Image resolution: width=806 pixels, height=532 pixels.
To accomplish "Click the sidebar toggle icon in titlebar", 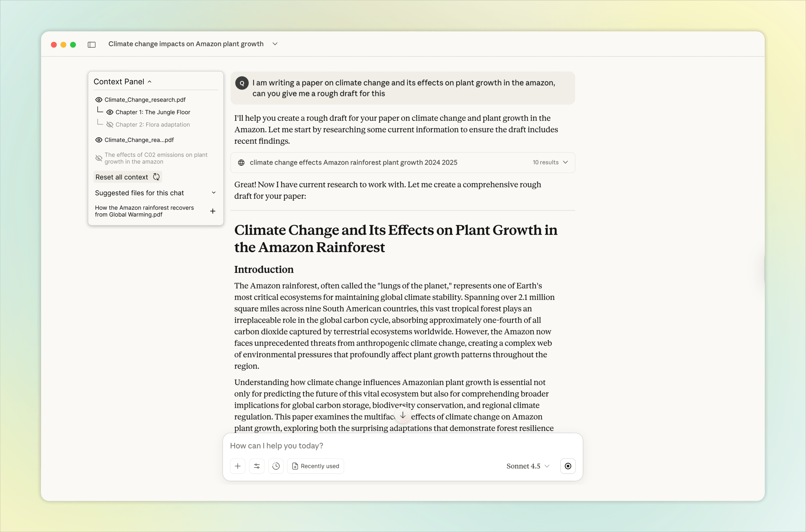I will point(91,44).
